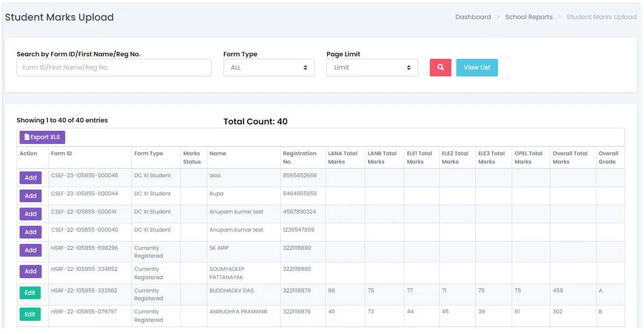Click LANA marks 86 for BUDDHADEV DAS
The width and height of the screenshot is (644, 334).
click(332, 290)
